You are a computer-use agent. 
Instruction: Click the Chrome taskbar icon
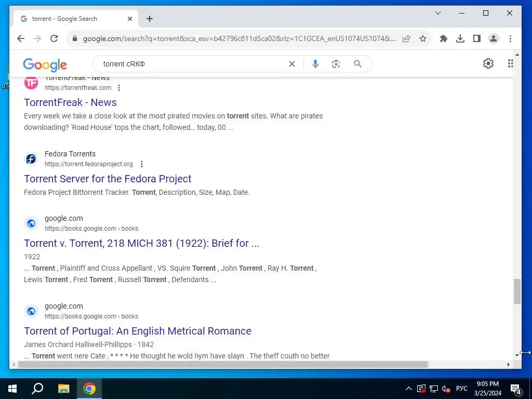coord(89,389)
